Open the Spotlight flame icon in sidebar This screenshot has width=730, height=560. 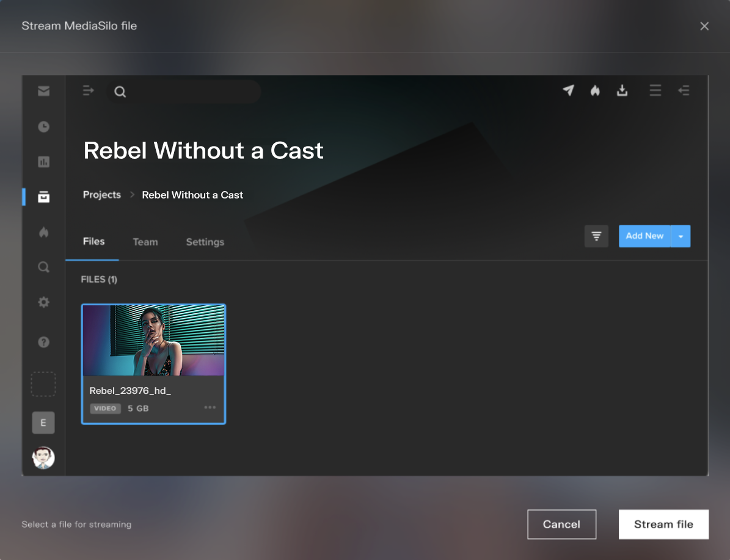tap(44, 232)
